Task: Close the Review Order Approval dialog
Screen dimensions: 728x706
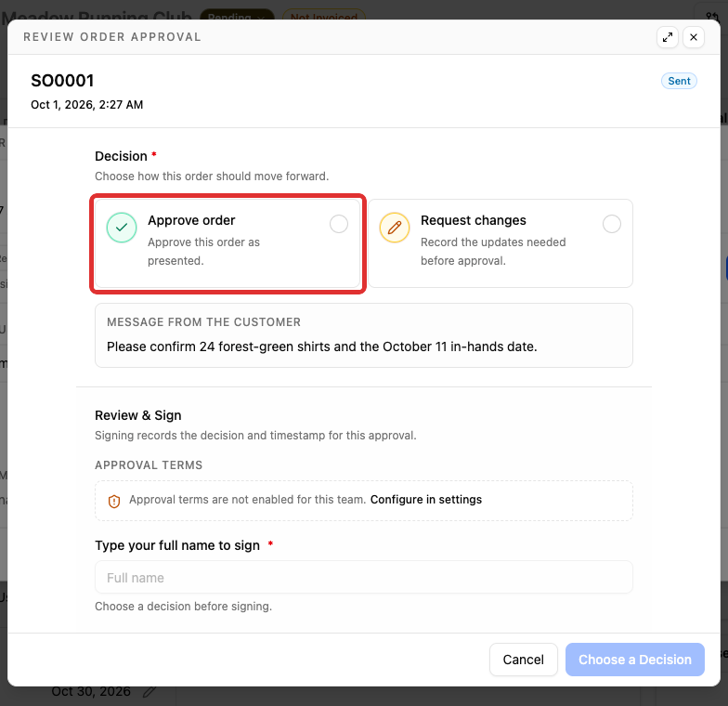Action: tap(694, 37)
